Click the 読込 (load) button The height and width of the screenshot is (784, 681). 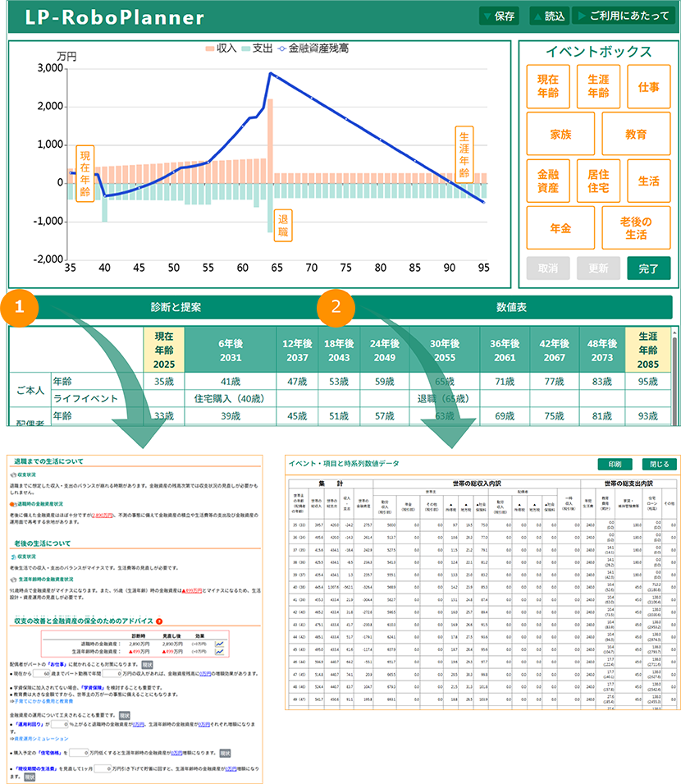coord(549,16)
